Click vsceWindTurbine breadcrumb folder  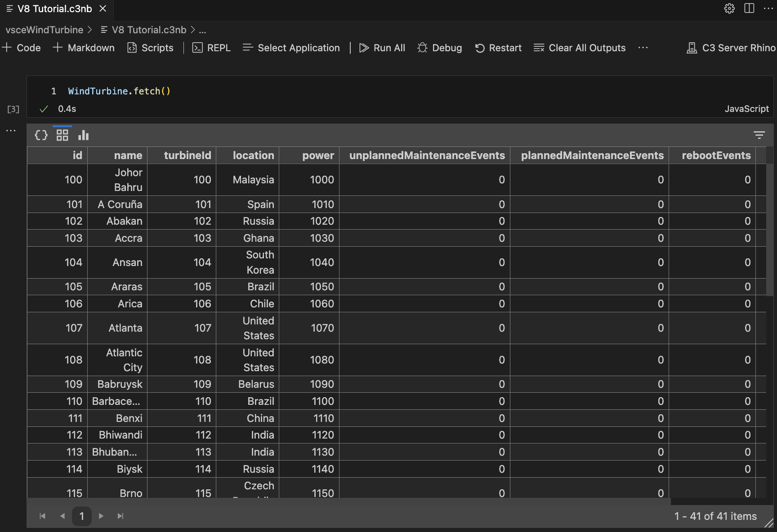tap(44, 30)
